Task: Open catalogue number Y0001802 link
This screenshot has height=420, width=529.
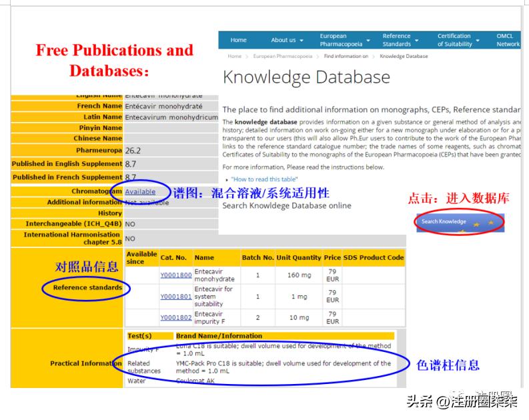Action: click(175, 317)
